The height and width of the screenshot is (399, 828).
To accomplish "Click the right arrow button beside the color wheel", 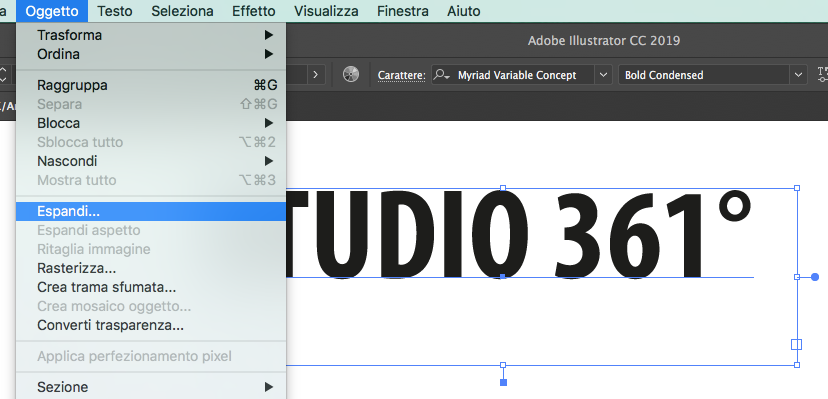I will tap(316, 74).
